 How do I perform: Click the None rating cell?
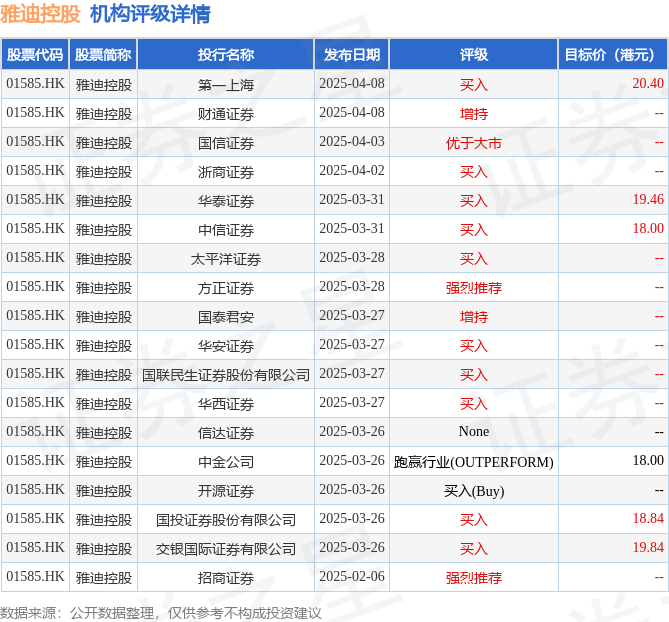coord(474,431)
